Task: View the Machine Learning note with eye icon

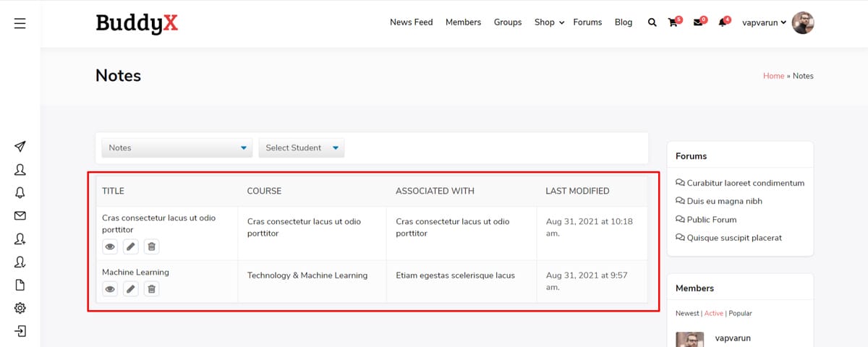Action: [110, 289]
